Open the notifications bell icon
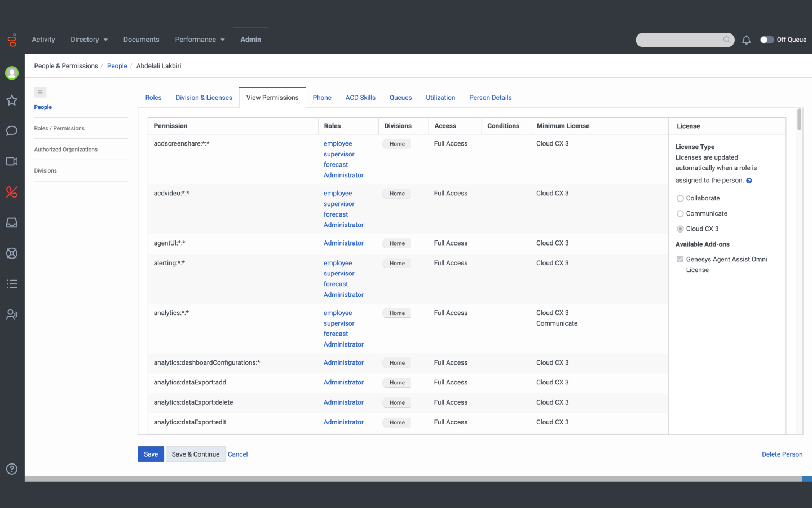The width and height of the screenshot is (812, 508). coord(746,40)
